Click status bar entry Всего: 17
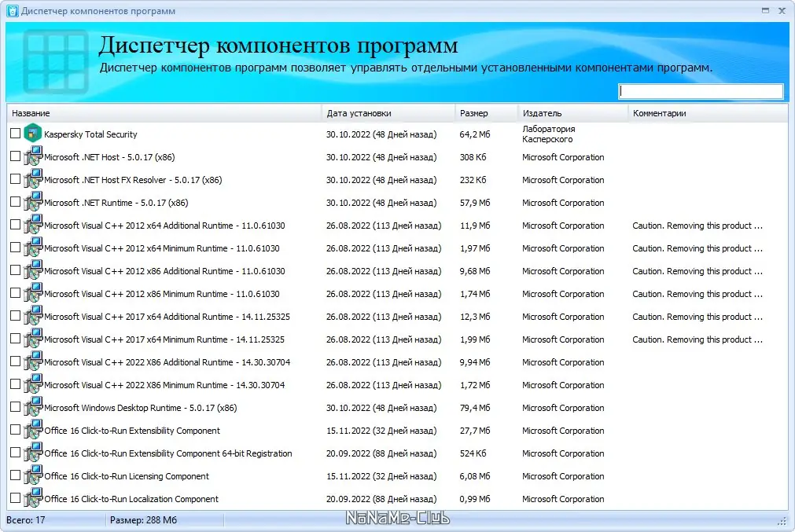795x532 pixels. tap(25, 520)
